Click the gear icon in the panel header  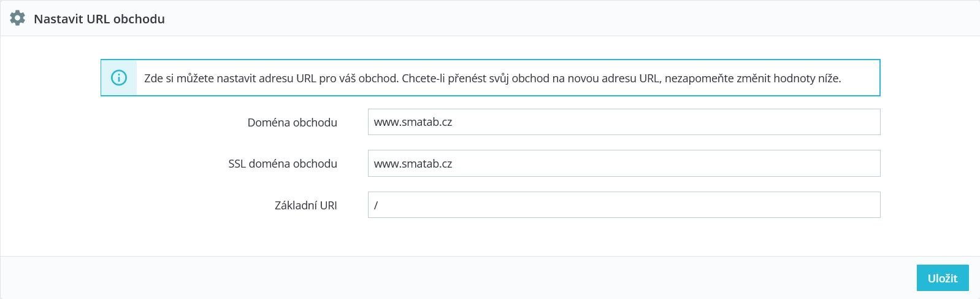point(17,18)
